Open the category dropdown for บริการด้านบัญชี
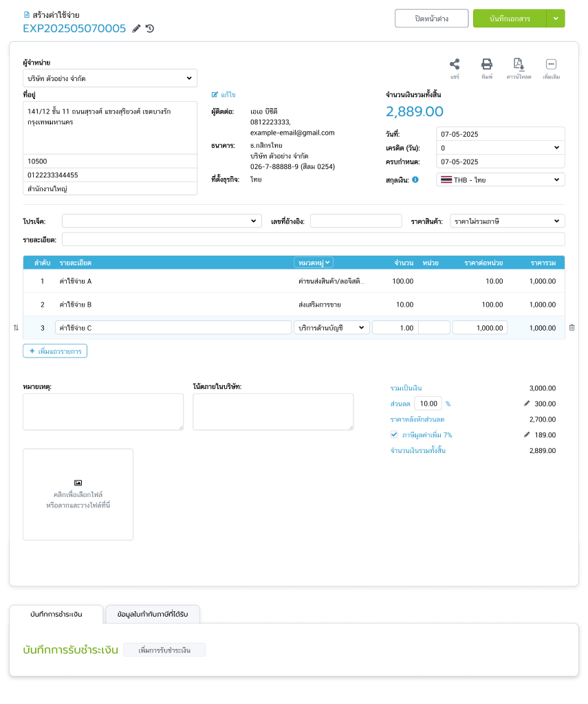The image size is (588, 704). click(331, 328)
